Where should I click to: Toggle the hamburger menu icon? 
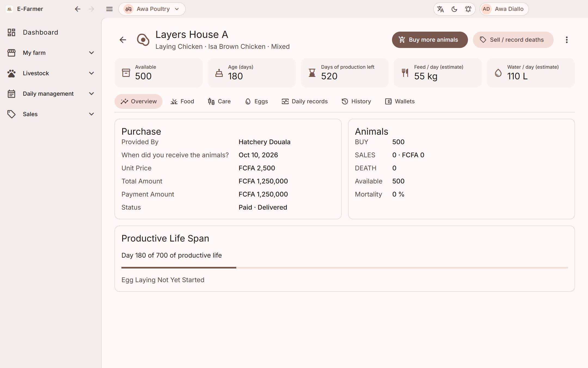click(109, 9)
